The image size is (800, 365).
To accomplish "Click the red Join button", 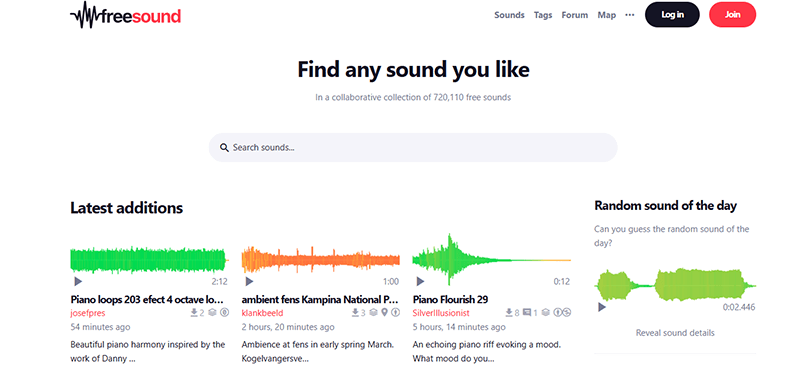I will pos(732,15).
